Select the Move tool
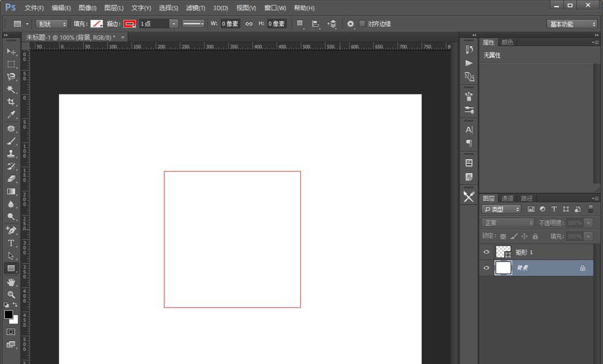603x364 pixels. click(x=11, y=52)
